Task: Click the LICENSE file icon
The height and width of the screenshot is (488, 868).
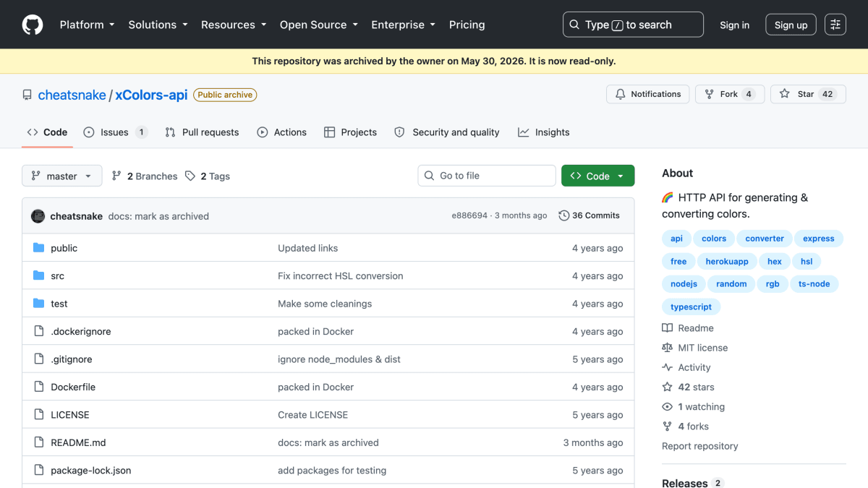Action: click(39, 414)
